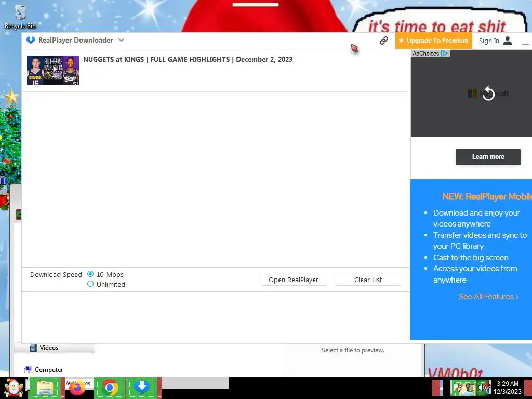
Task: Open File Explorer from taskbar
Action: click(x=45, y=388)
